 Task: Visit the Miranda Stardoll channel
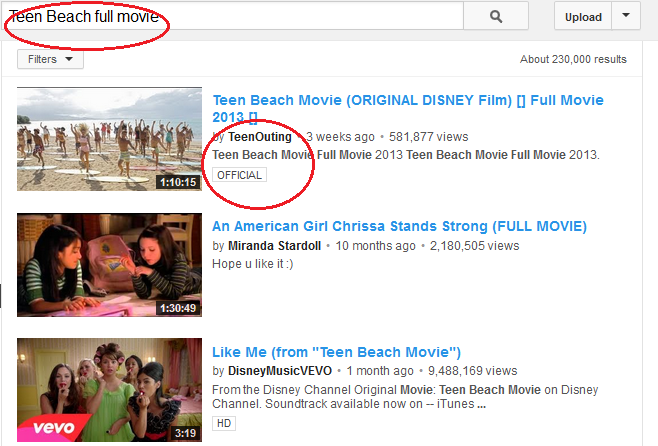pos(274,246)
